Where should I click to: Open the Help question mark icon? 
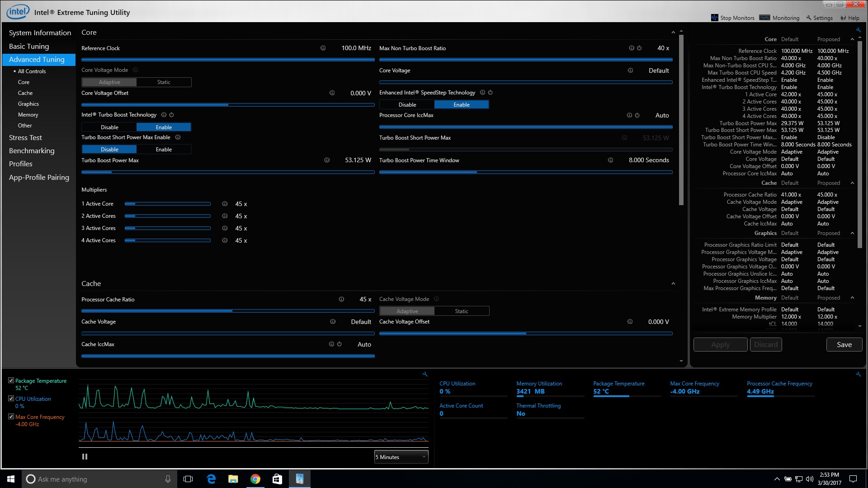[843, 18]
